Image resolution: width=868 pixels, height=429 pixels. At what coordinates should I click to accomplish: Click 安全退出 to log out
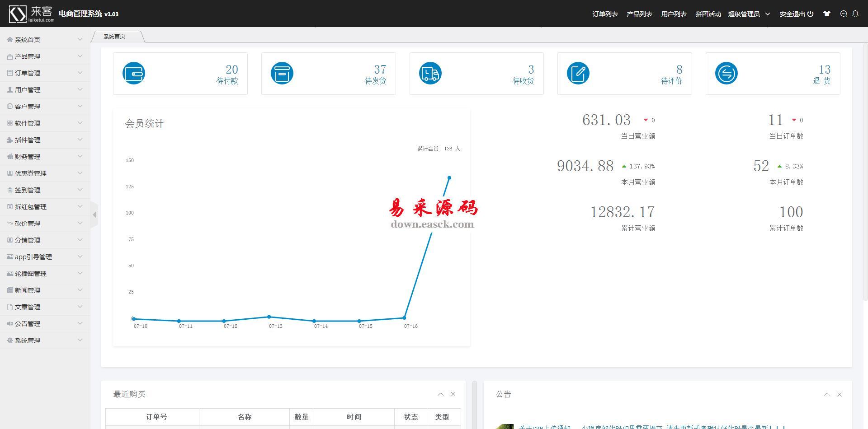796,14
